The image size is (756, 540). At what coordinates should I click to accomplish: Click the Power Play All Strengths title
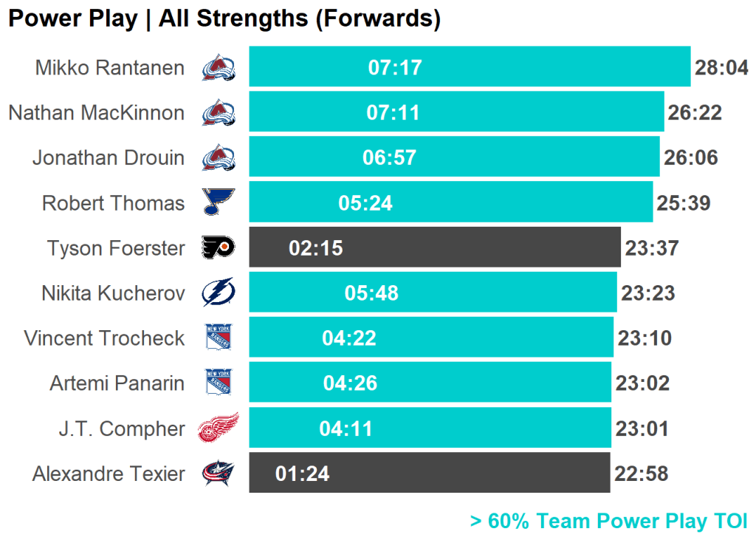coord(224,18)
